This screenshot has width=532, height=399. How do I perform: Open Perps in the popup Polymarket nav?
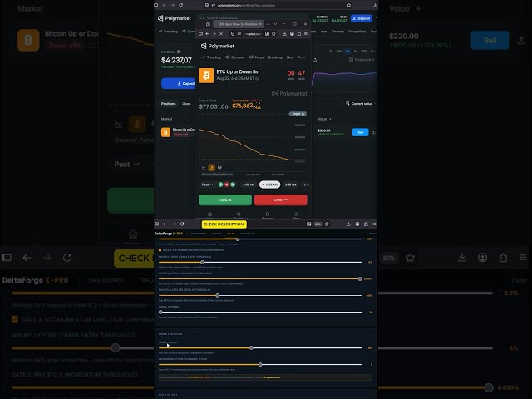tap(256, 57)
